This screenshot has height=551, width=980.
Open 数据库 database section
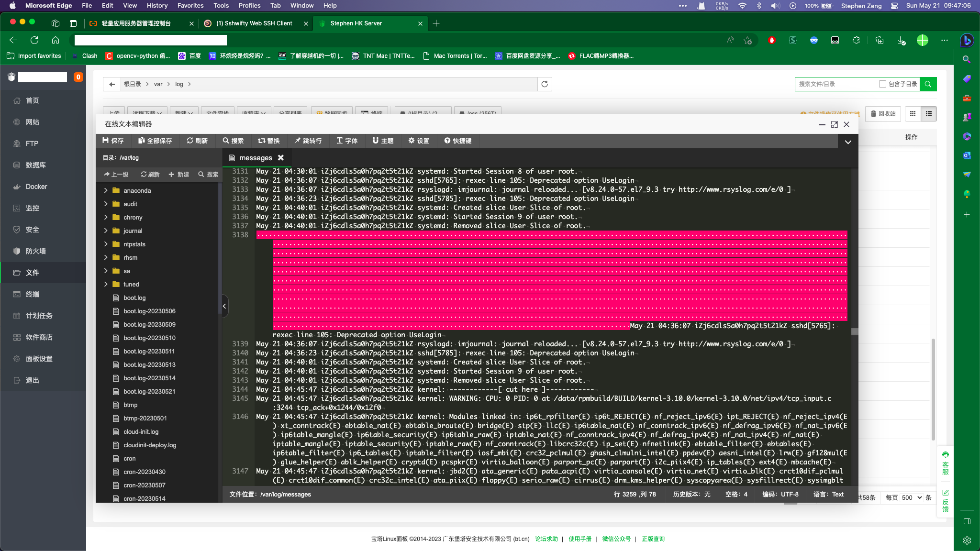pyautogui.click(x=43, y=165)
